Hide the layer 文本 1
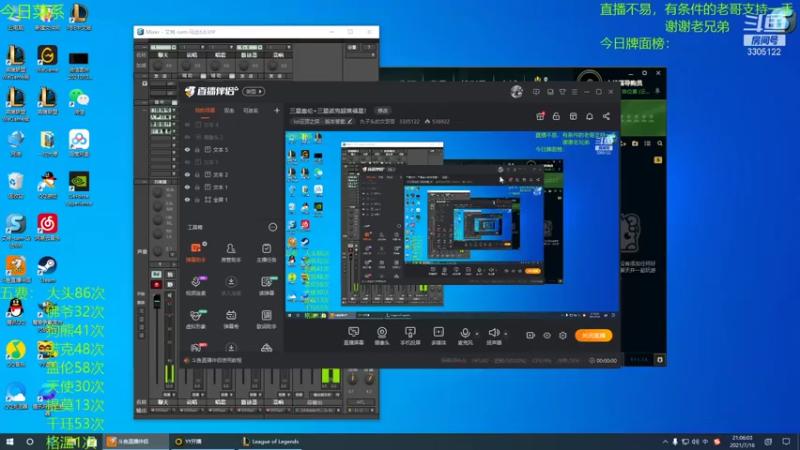This screenshot has height=450, width=800. [187, 187]
